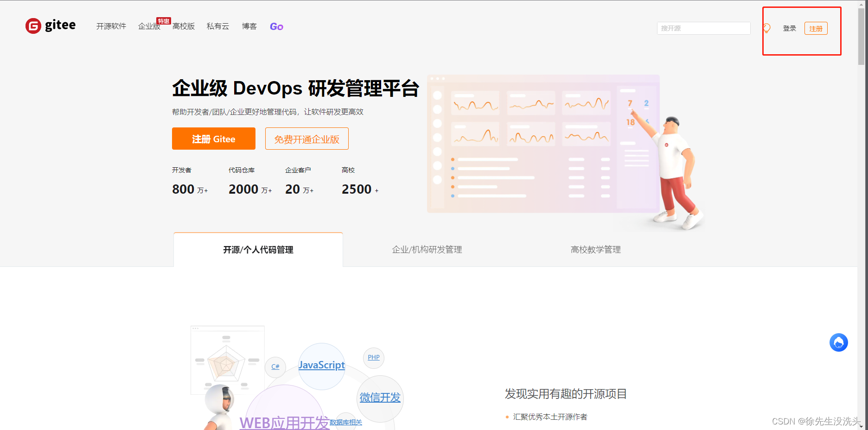Click the 汇聚优秀本土开源作者 bullet text
The width and height of the screenshot is (868, 430).
coord(550,417)
